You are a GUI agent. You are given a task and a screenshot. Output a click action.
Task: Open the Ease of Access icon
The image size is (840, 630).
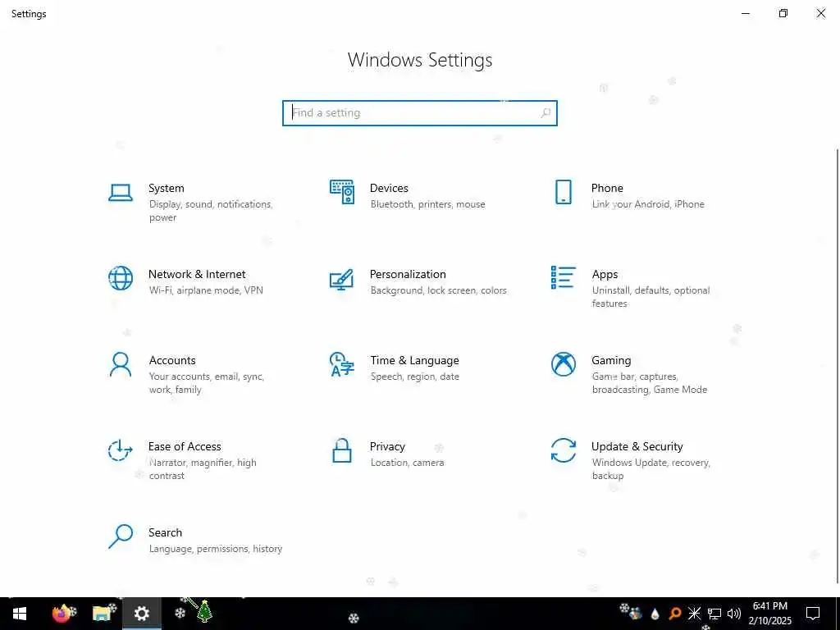[x=120, y=450]
